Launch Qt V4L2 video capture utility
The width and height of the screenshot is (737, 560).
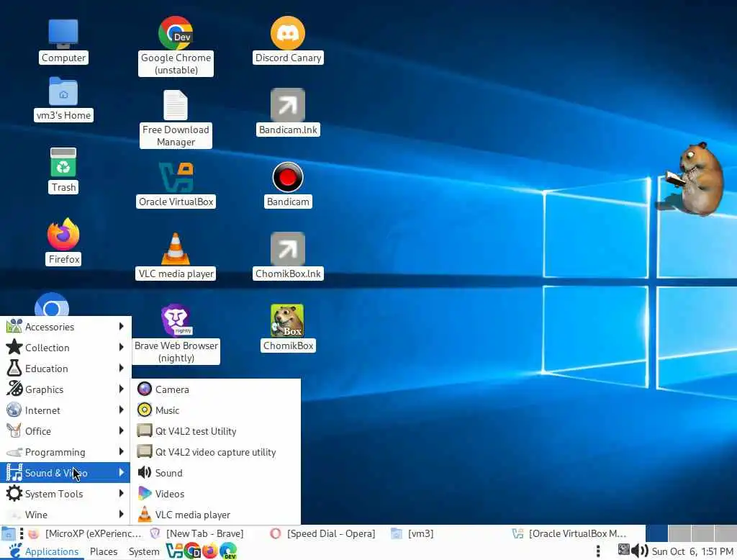216,452
